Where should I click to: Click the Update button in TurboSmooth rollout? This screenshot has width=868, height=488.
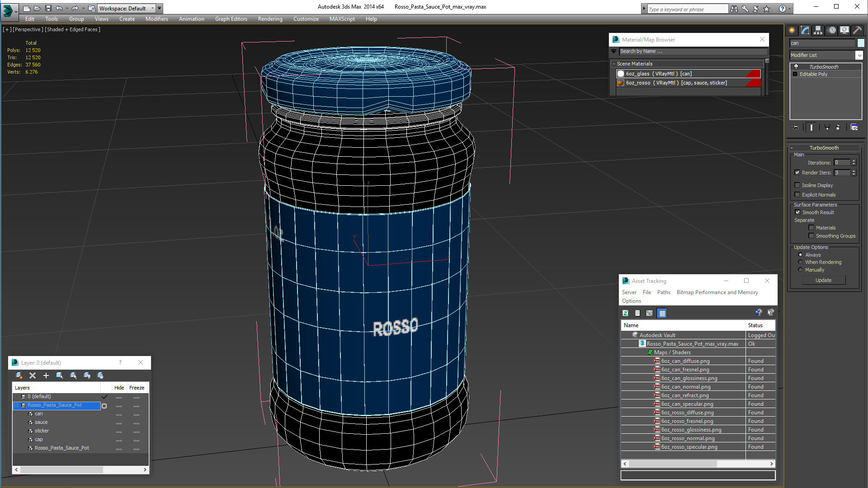(x=823, y=280)
